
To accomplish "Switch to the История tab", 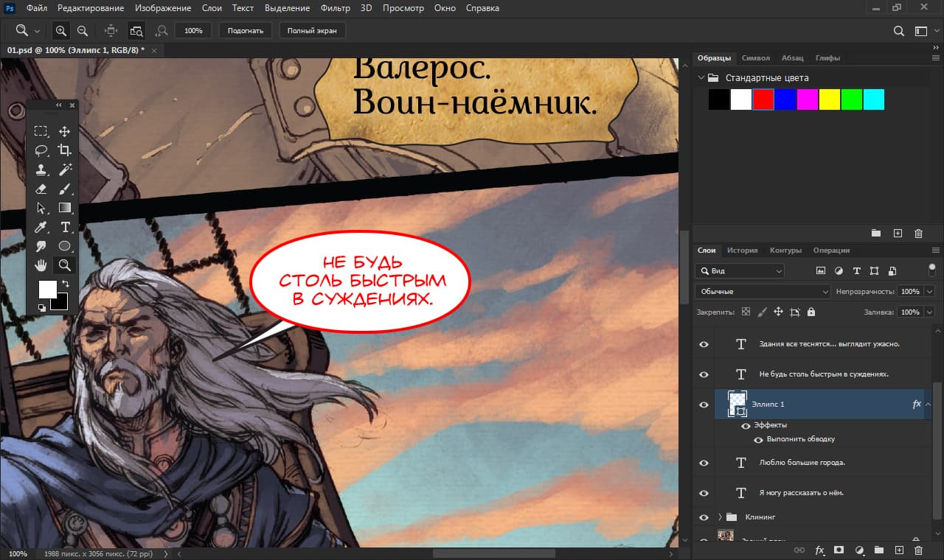I will coord(742,251).
